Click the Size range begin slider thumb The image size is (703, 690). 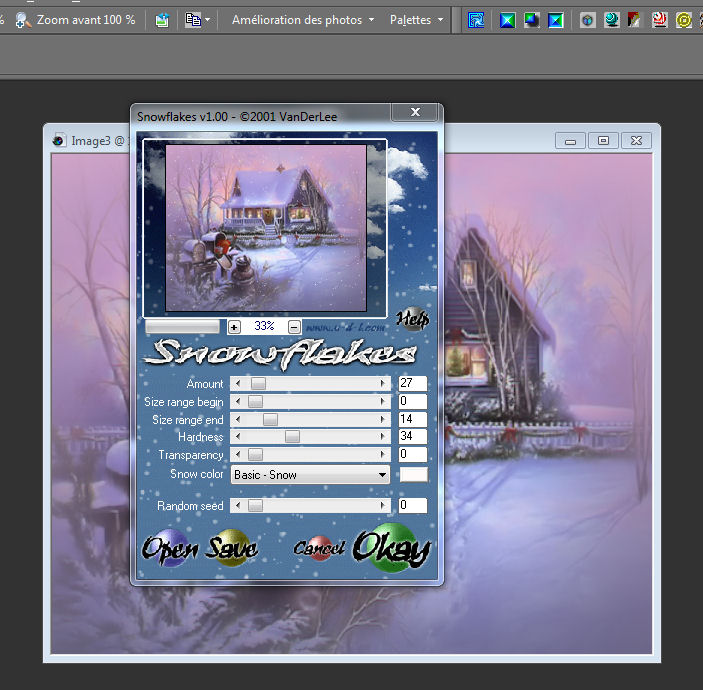tap(255, 401)
